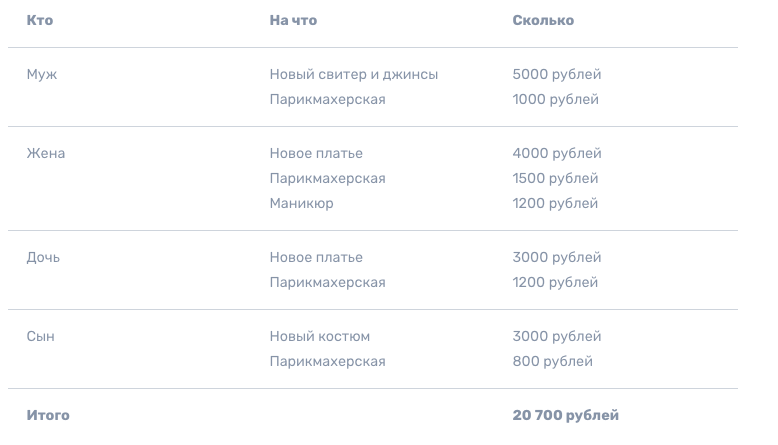Click the daughter's "Новое платье" entry
The image size is (778, 445).
pos(316,257)
